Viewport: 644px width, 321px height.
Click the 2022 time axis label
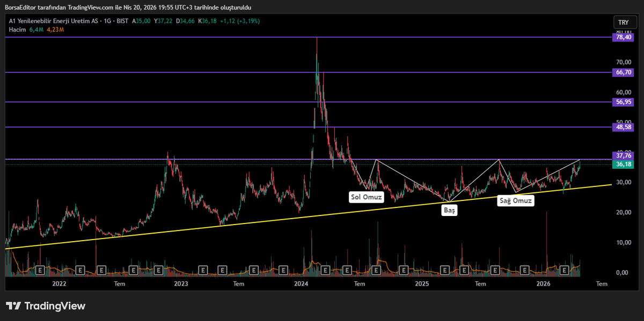click(x=60, y=283)
